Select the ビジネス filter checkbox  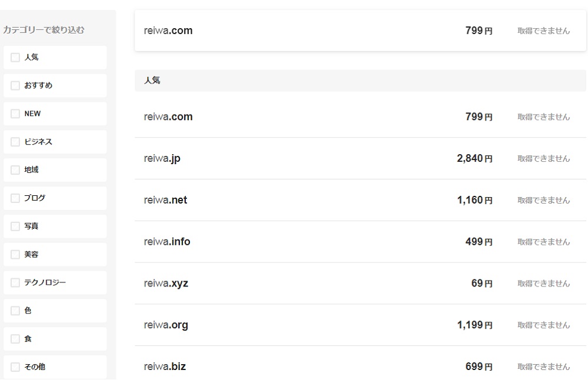pos(15,142)
